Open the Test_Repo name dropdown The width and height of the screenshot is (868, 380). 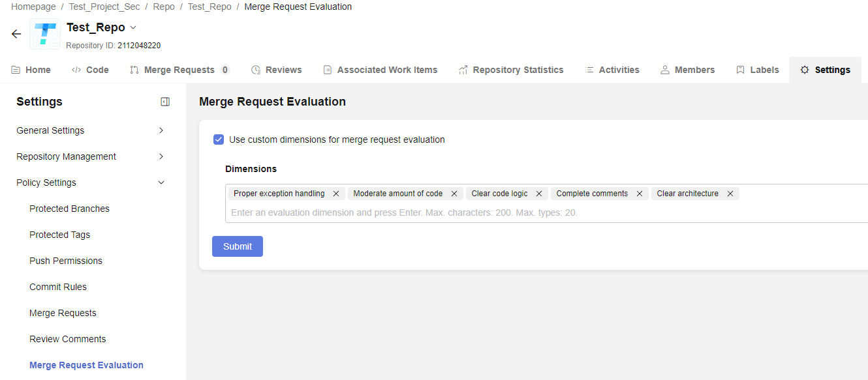(x=133, y=27)
